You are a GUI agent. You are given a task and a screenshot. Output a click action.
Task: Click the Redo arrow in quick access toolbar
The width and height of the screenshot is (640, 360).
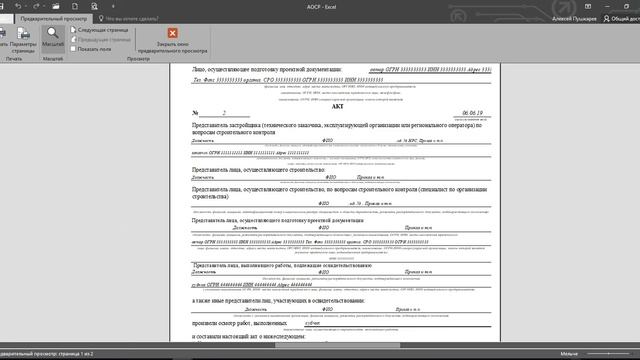click(x=36, y=6)
